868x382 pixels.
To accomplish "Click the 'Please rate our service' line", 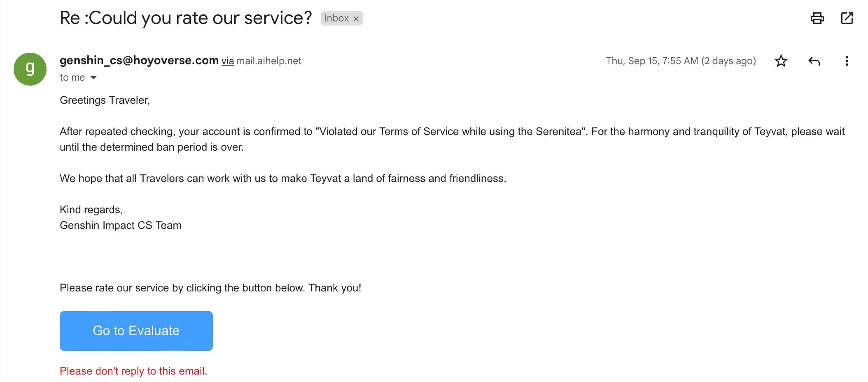I will coord(210,288).
